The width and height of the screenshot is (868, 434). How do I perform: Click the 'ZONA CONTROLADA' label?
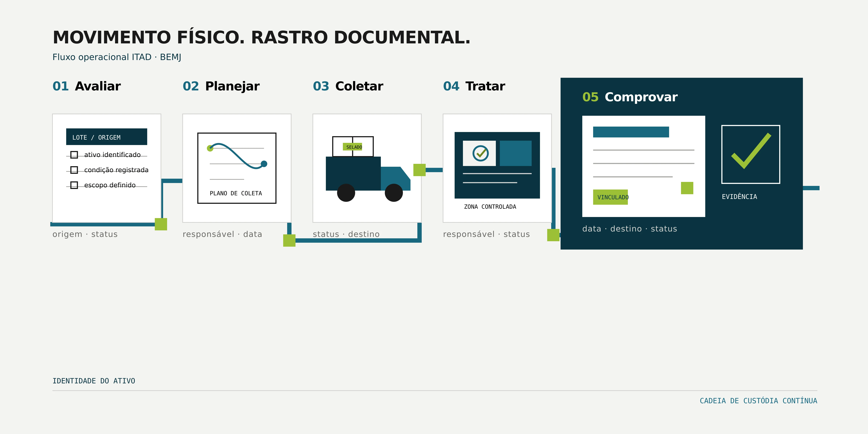coord(490,207)
